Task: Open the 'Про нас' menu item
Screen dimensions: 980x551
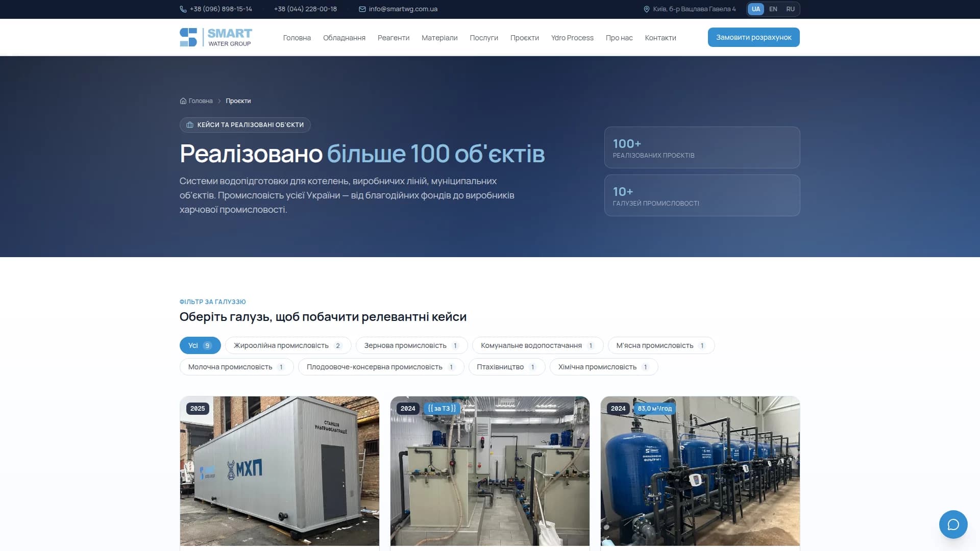Action: (619, 38)
